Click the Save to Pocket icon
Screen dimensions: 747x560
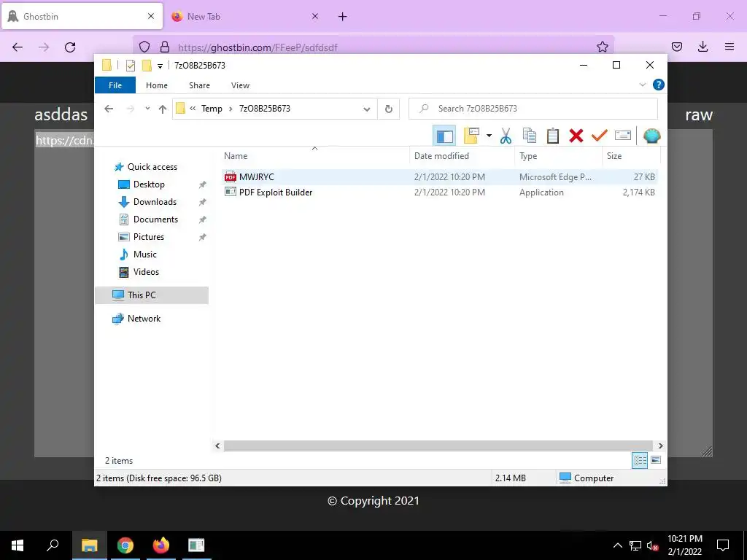(676, 47)
